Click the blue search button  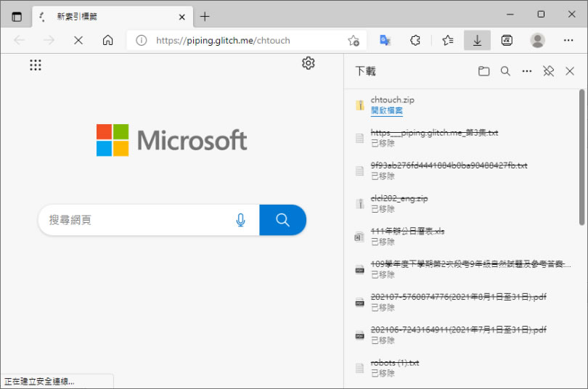(x=283, y=220)
